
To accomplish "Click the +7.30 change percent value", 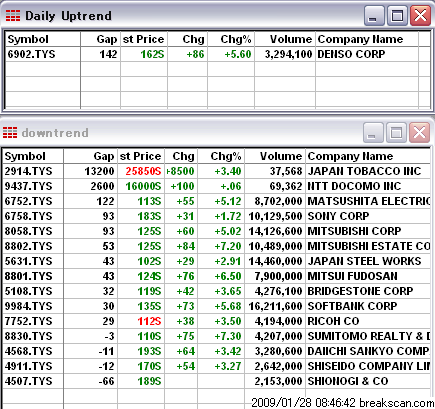I will coord(228,336).
